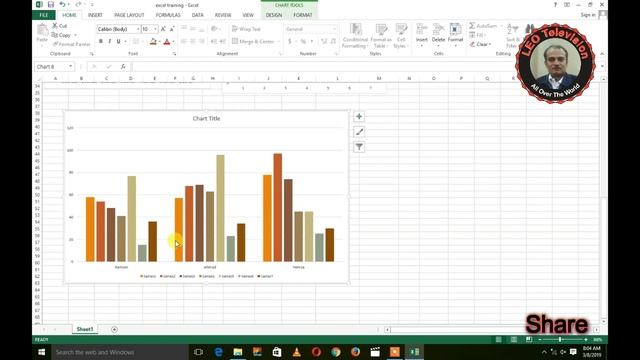Expand the Name Box dropdown arrow
The width and height of the screenshot is (640, 360).
[x=71, y=67]
